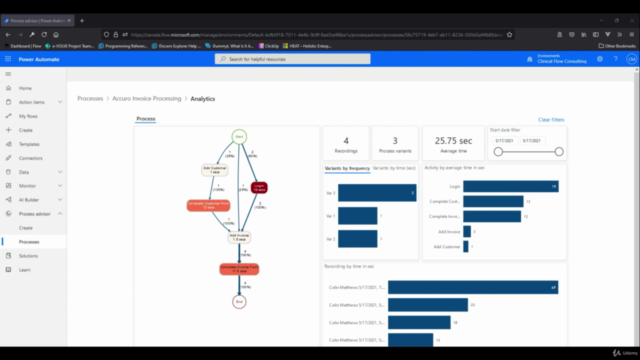Collapse the Process advisor section chevron
Viewport: 640px width, 360px height.
click(60, 213)
